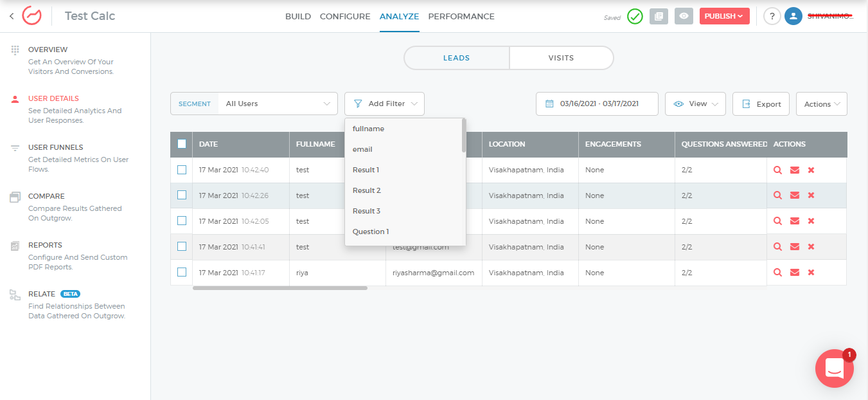The image size is (868, 400).
Task: Delete riya's lead row
Action: click(x=811, y=273)
